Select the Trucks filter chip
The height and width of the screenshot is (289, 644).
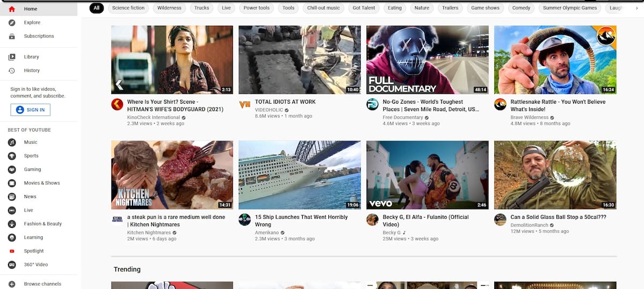[202, 8]
